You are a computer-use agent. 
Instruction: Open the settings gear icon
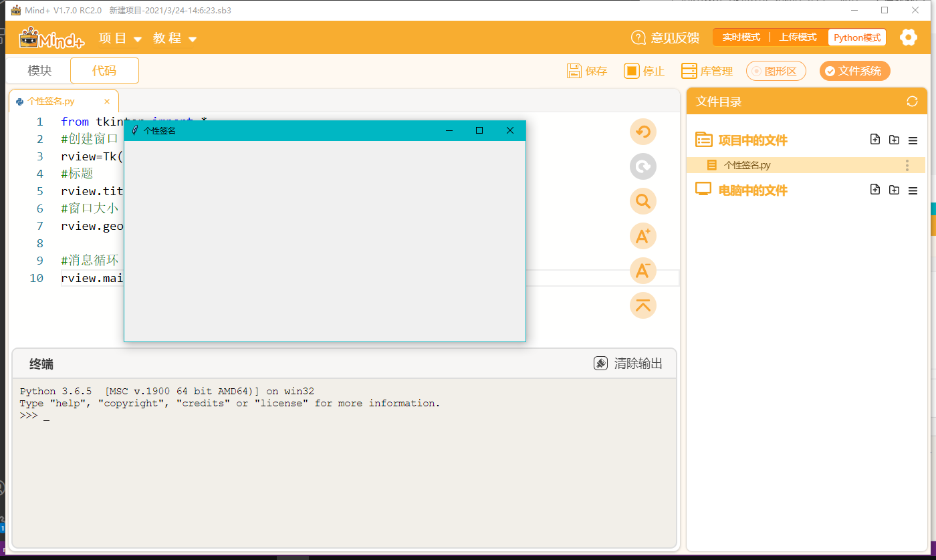coord(908,37)
